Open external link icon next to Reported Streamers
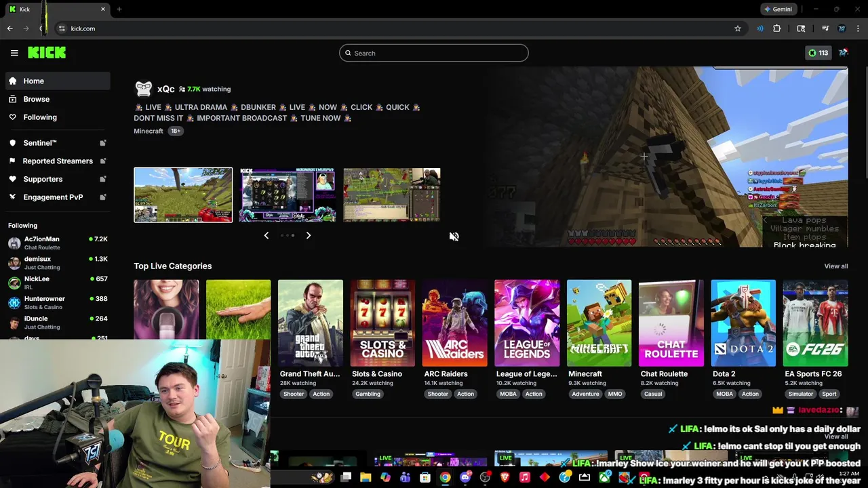 103,161
